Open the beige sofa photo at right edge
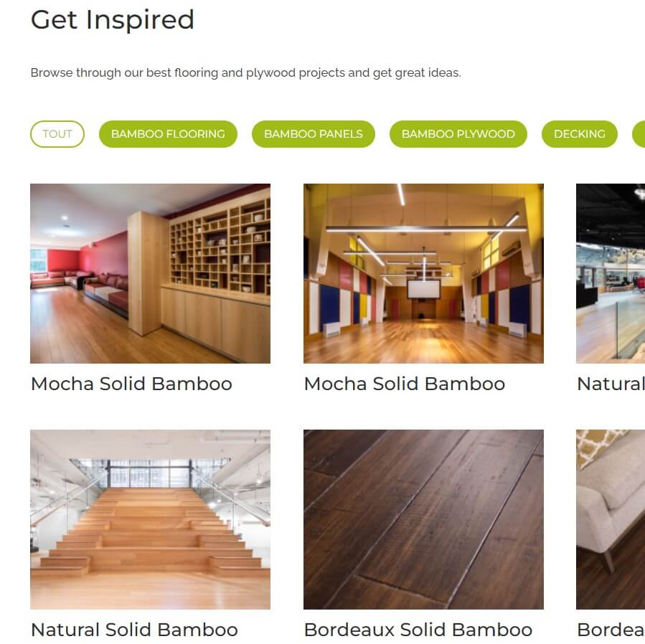Screen dimensions: 645x644 click(x=611, y=519)
